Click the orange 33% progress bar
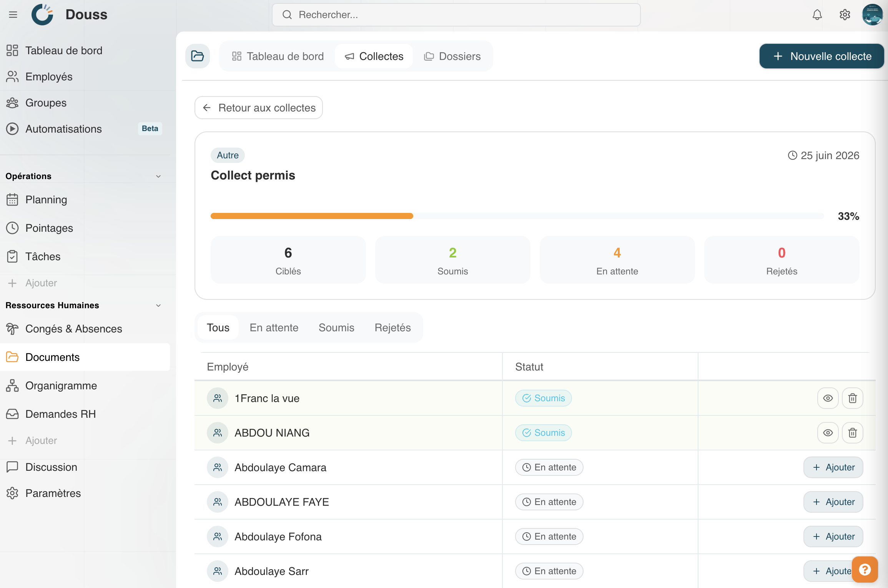888x588 pixels. coord(312,216)
